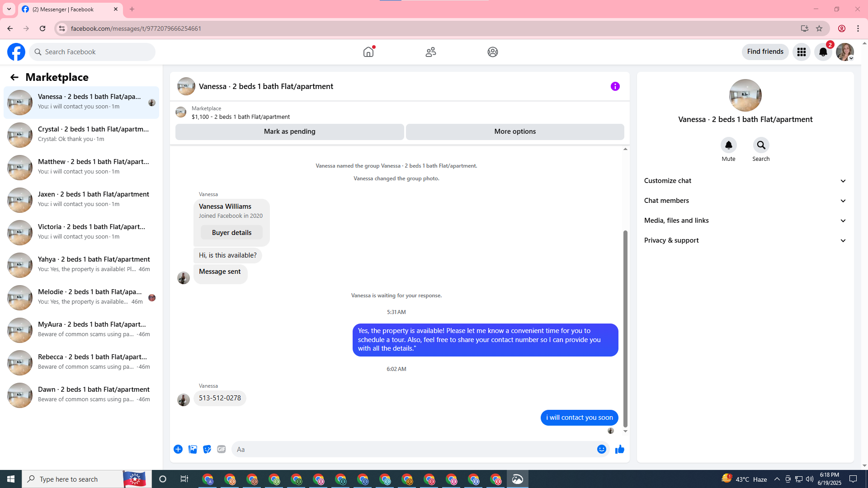Expand the Privacy & support section
Image resolution: width=868 pixels, height=488 pixels.
pos(745,240)
